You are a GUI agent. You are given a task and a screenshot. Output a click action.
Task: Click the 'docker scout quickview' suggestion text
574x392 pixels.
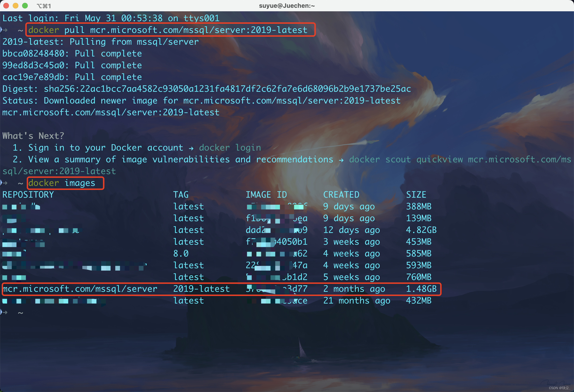click(406, 159)
